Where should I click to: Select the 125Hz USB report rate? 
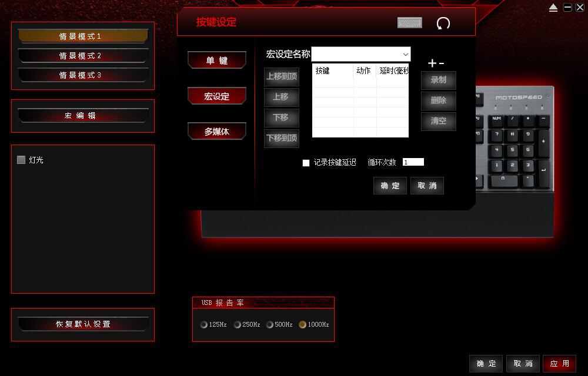pos(204,325)
